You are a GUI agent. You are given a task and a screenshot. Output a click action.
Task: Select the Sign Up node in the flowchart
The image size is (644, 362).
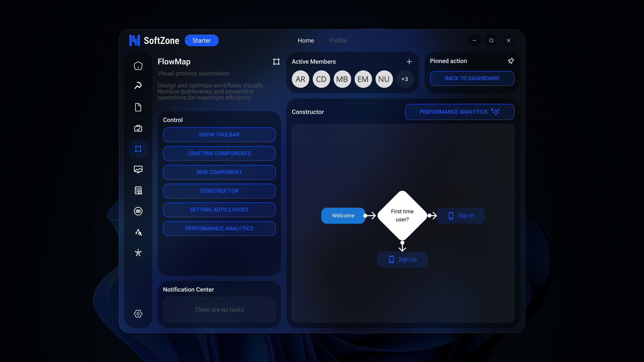pyautogui.click(x=402, y=259)
